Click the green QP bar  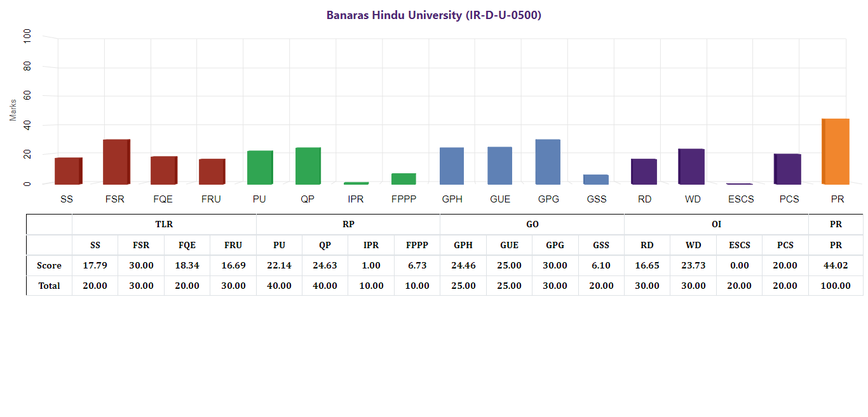tap(308, 166)
